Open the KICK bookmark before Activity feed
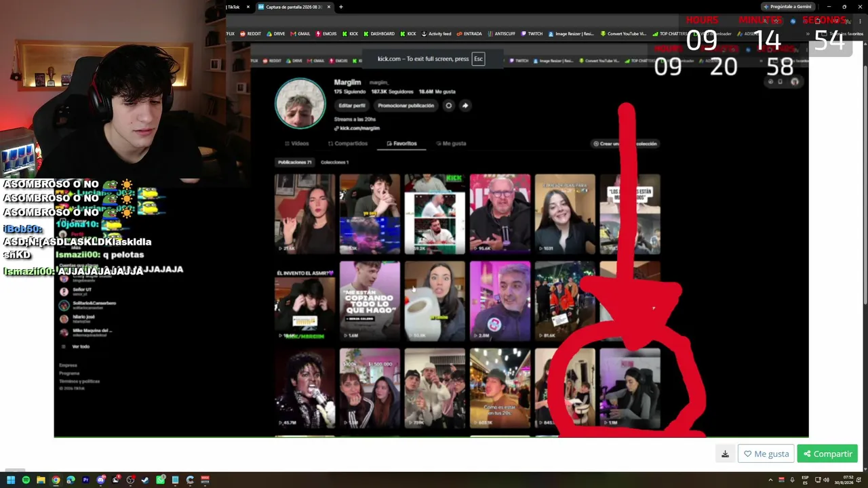 408,34
